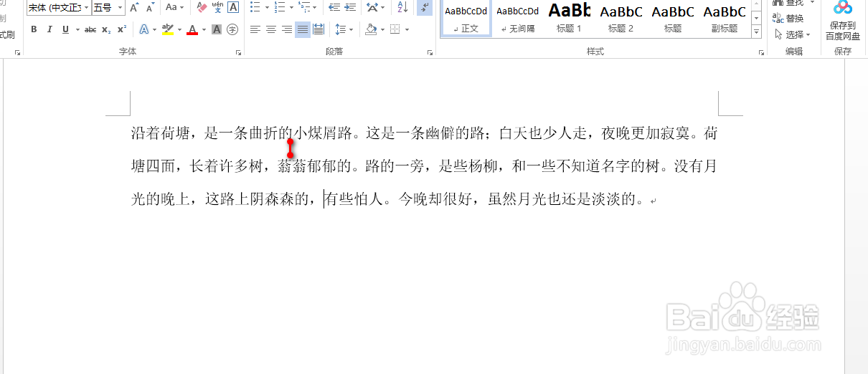Place cursor after 荷塘四面 text
868x374 pixels.
(175, 167)
